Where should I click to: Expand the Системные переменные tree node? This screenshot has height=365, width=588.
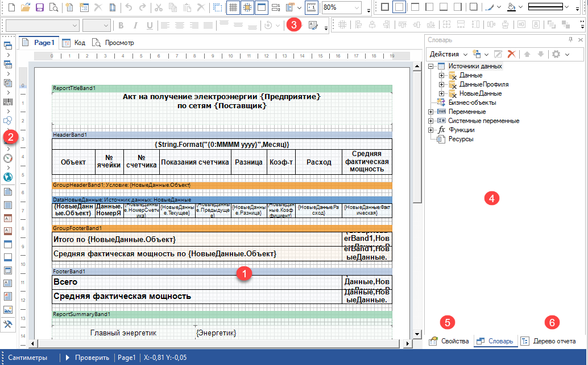pos(431,121)
